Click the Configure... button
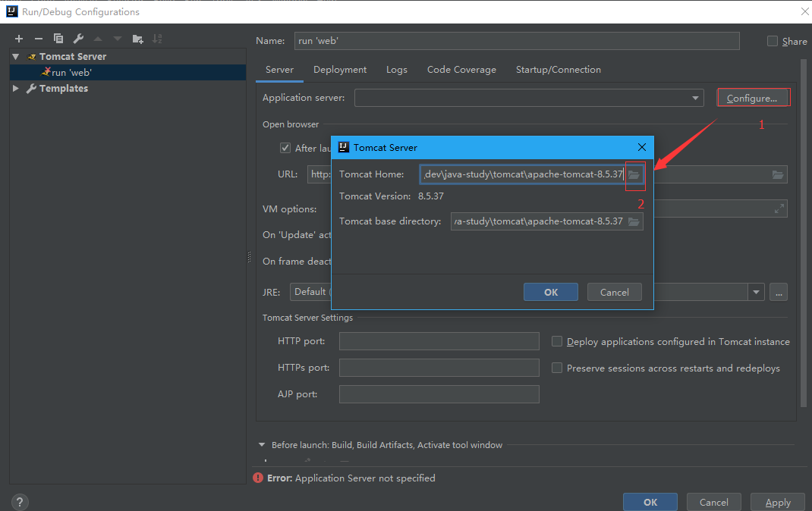This screenshot has width=812, height=511. (752, 99)
